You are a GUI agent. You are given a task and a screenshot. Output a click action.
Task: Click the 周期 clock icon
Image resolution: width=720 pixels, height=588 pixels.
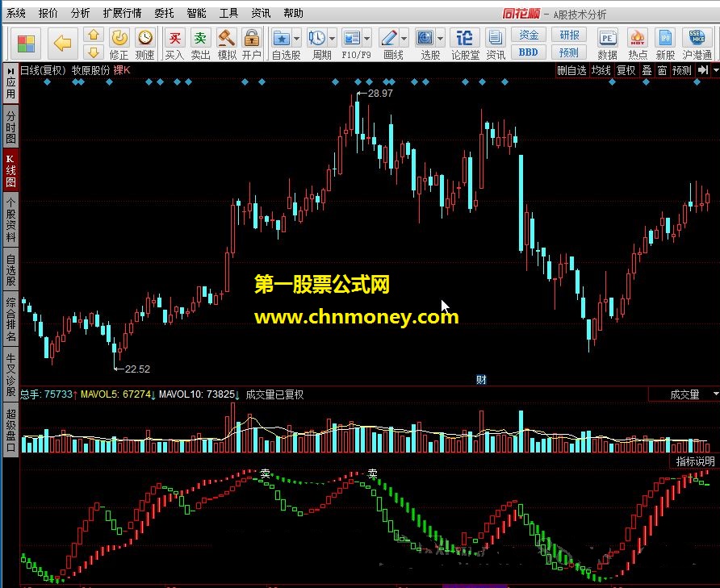coord(317,38)
